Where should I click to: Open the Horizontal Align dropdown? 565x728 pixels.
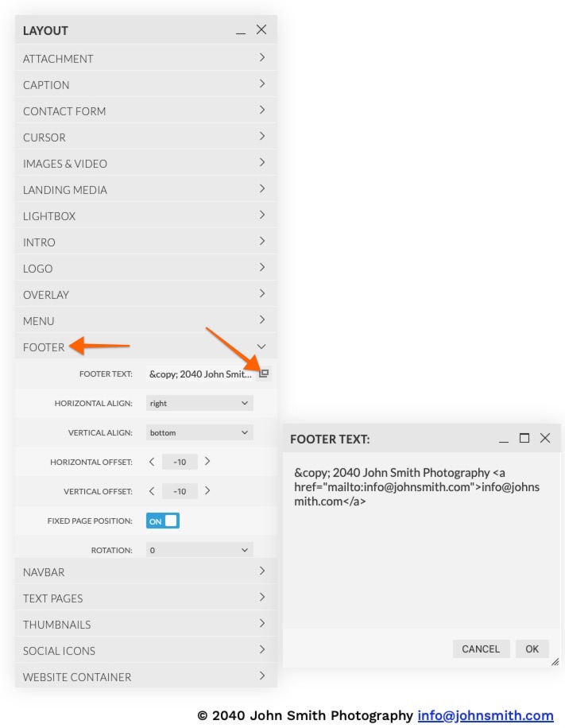click(x=199, y=403)
